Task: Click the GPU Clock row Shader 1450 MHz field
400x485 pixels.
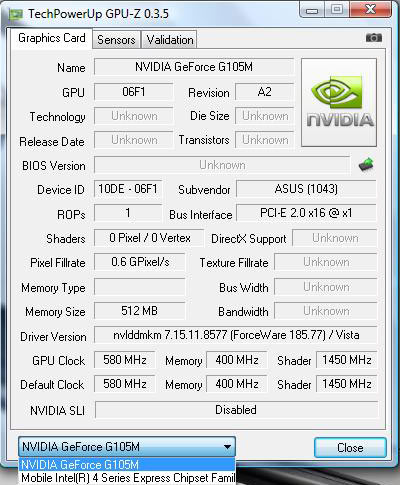Action: [347, 360]
